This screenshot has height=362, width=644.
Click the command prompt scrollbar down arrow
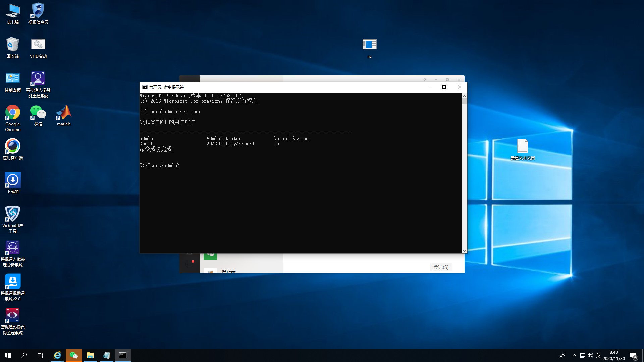pos(464,250)
